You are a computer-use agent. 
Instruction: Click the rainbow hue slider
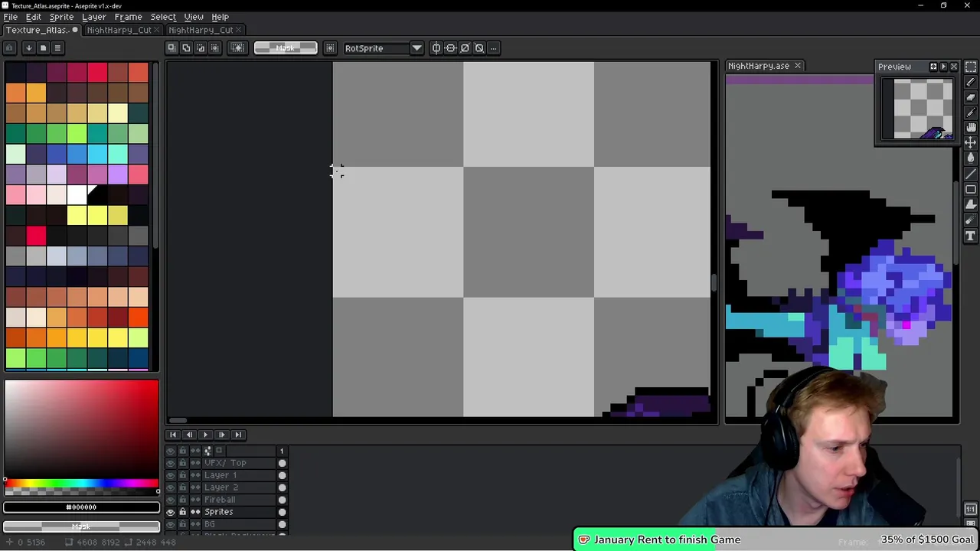[x=81, y=483]
